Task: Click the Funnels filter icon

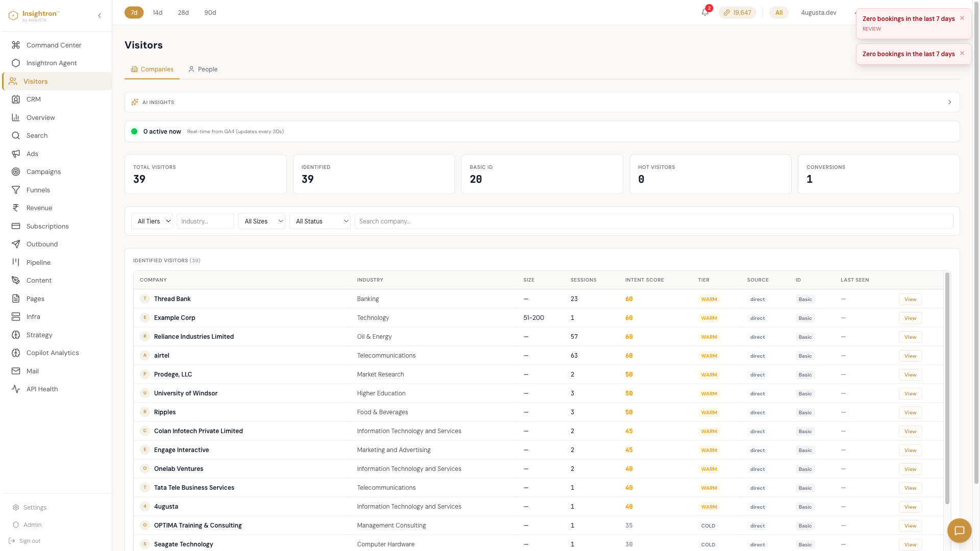Action: point(16,190)
